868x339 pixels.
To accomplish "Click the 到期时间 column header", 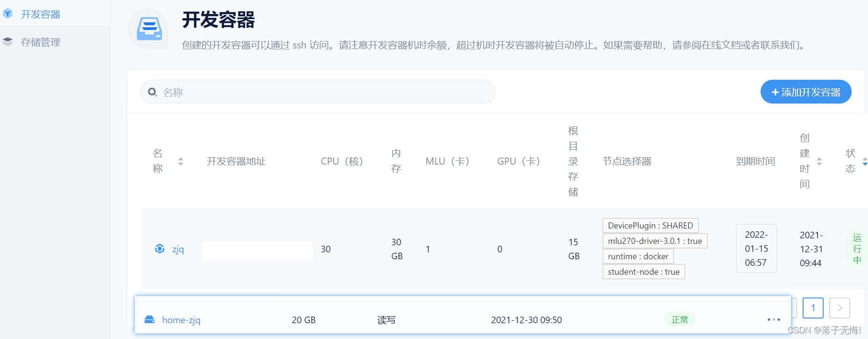I will click(x=755, y=161).
